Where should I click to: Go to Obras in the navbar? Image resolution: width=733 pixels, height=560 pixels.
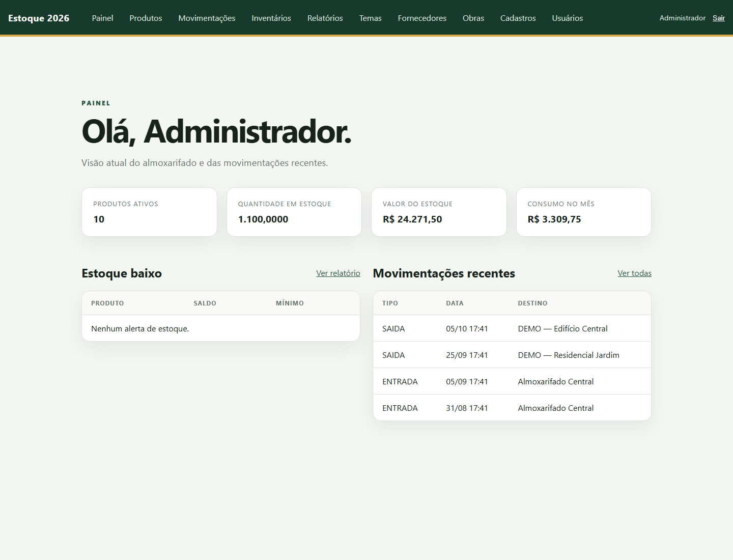473,18
